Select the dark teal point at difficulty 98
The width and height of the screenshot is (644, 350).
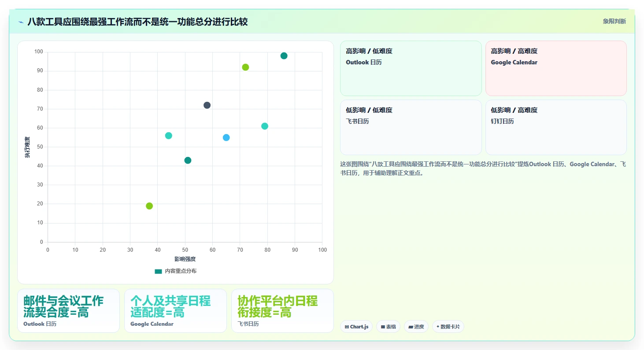284,56
